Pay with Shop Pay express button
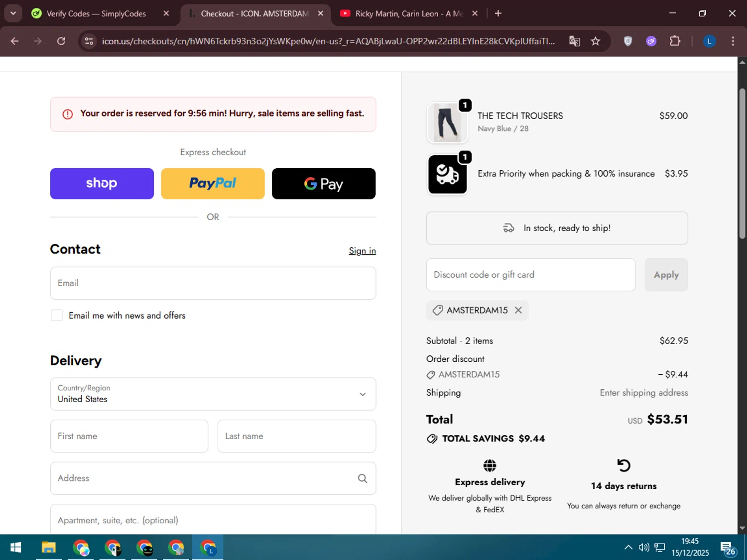Viewport: 747px width, 560px height. point(102,184)
